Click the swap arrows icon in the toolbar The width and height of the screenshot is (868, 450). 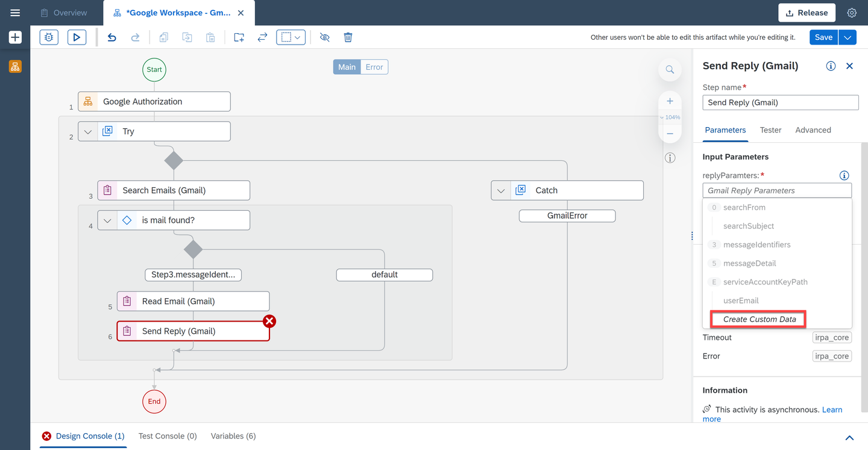coord(262,37)
